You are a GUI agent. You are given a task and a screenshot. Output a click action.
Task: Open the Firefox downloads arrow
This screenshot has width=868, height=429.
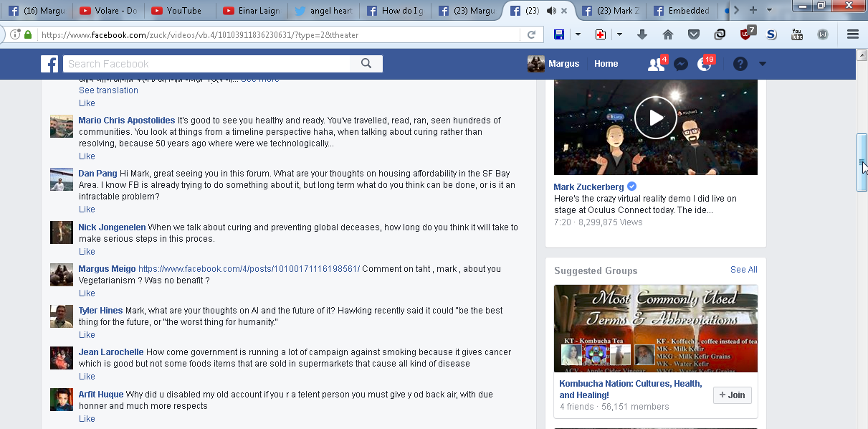642,34
